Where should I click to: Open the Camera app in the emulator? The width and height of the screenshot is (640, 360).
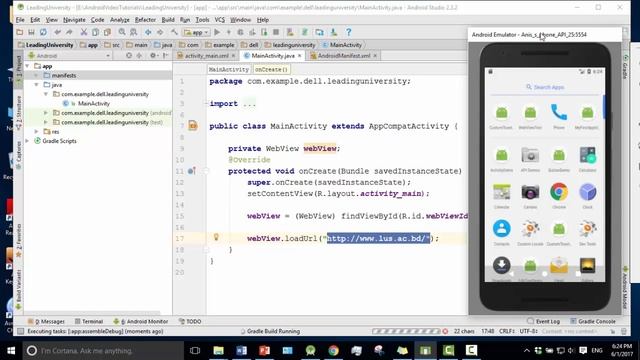point(530,196)
